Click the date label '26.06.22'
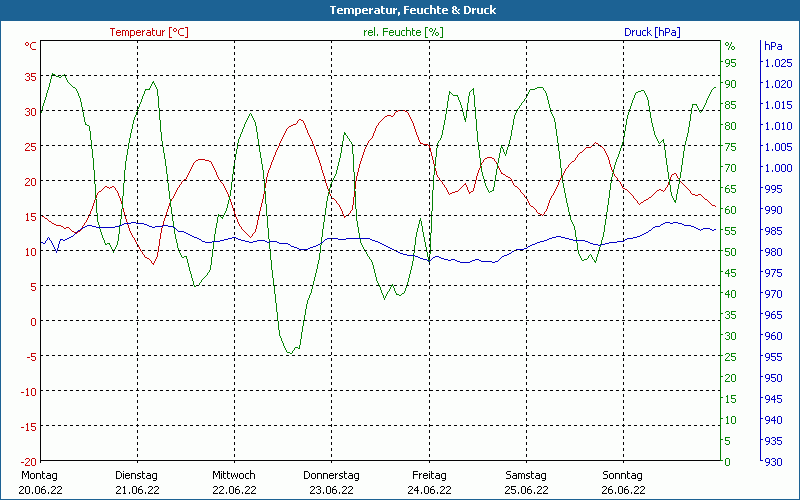This screenshot has height=500, width=800. [x=623, y=490]
